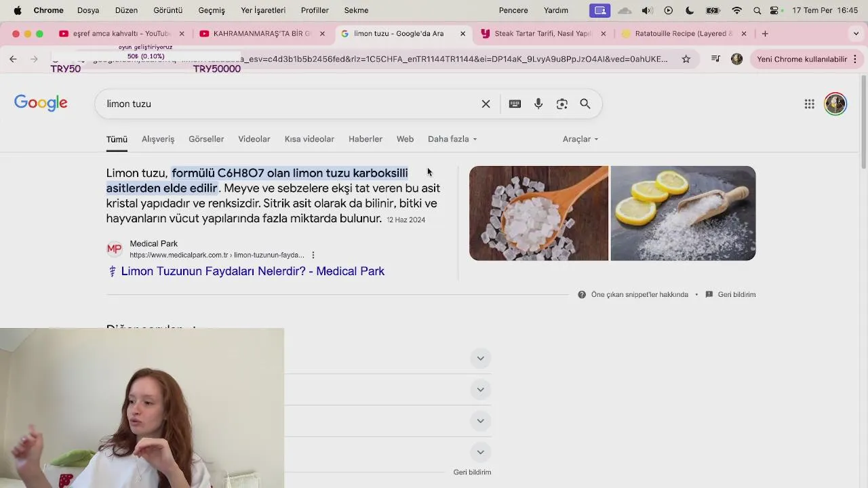Open the Geçmiş menu
Screen dimensions: 868x488
tap(212, 10)
